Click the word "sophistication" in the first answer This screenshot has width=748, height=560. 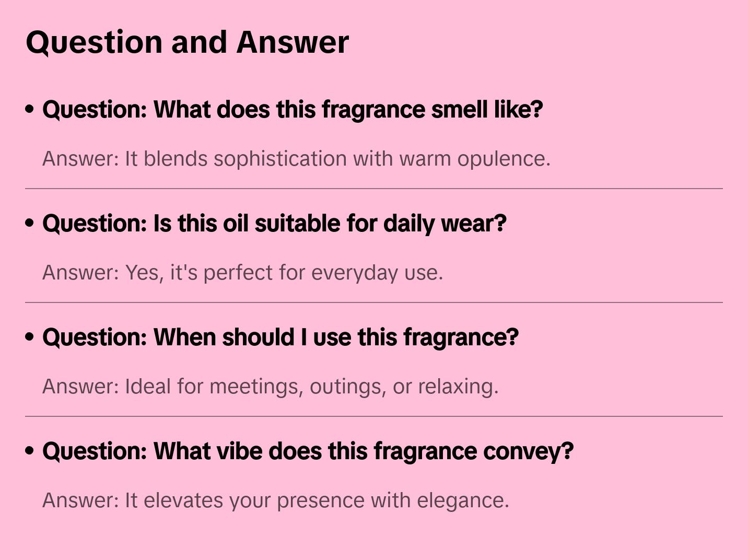click(280, 159)
